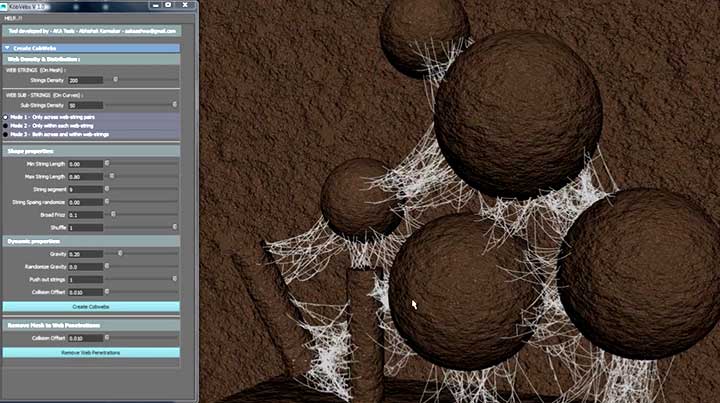Open the HELP..!! menu
720x403 pixels.
[13, 16]
